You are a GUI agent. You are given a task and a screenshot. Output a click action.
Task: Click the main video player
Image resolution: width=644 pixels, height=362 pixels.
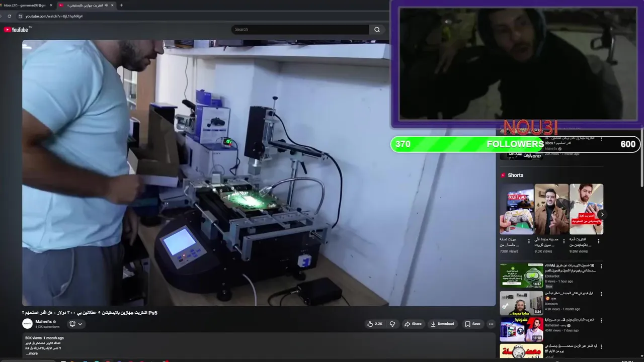pos(259,172)
